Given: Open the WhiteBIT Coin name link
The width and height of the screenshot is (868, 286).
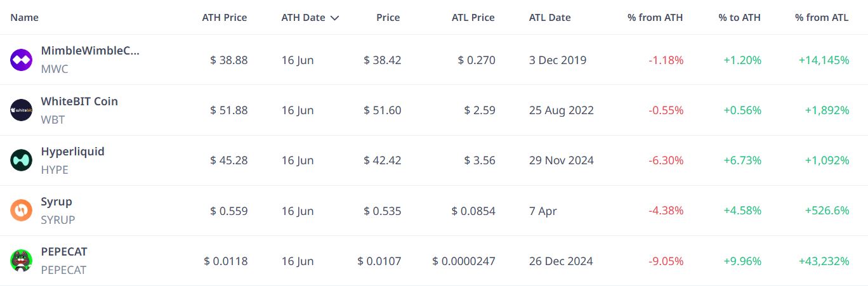Looking at the screenshot, I should (x=79, y=101).
